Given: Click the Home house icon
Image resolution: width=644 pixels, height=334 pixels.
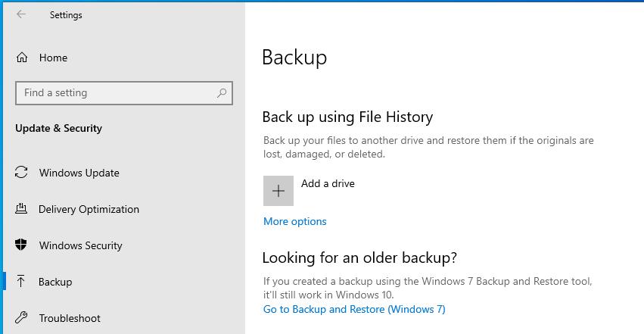Looking at the screenshot, I should [x=22, y=58].
